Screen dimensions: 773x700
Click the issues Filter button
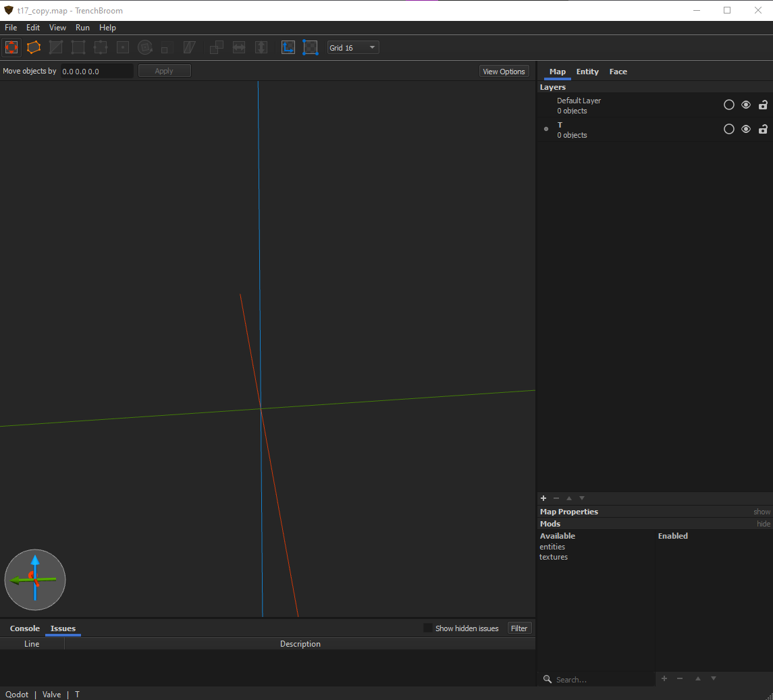pos(519,628)
